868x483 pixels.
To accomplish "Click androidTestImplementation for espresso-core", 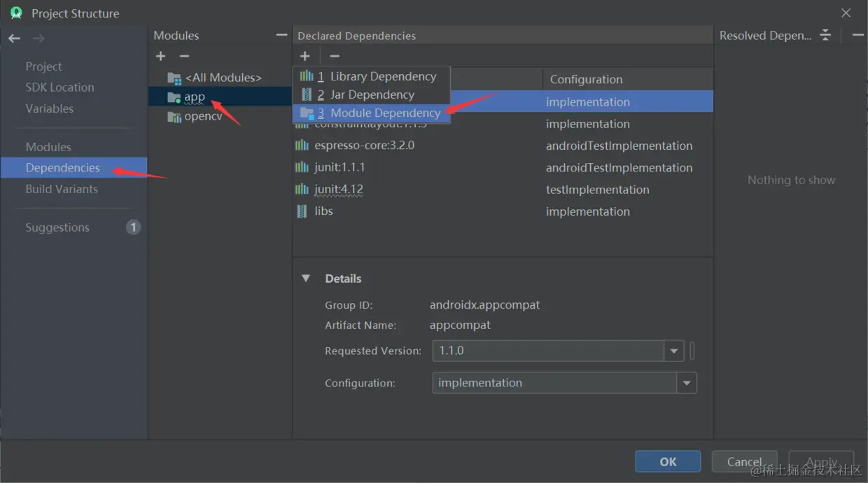I will [x=619, y=146].
